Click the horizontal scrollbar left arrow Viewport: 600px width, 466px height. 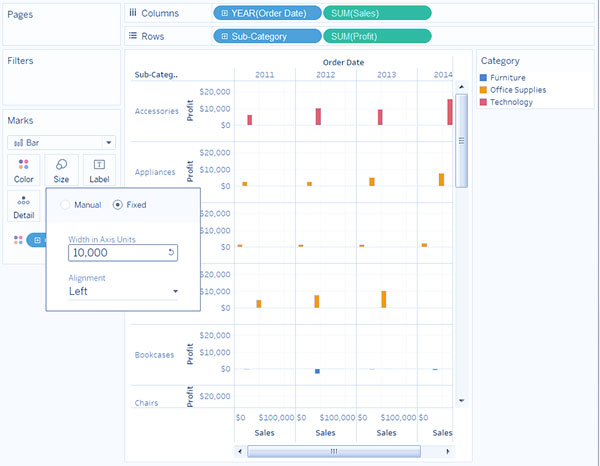[x=240, y=451]
